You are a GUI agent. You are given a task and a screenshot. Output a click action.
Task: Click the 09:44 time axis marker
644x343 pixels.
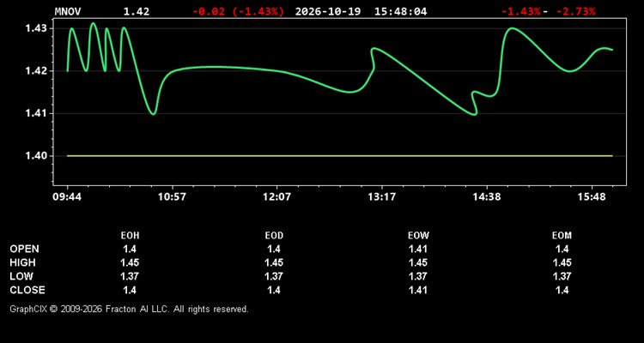point(67,197)
